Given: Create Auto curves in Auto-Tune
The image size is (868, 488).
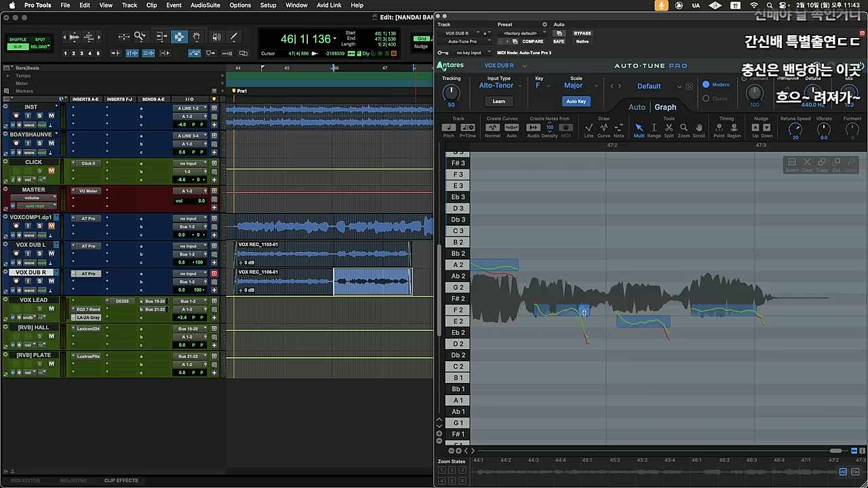Looking at the screenshot, I should (511, 127).
